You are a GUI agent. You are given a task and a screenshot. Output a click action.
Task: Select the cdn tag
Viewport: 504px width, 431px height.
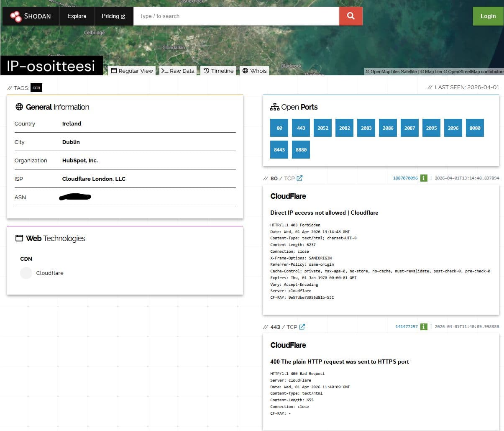[x=36, y=88]
